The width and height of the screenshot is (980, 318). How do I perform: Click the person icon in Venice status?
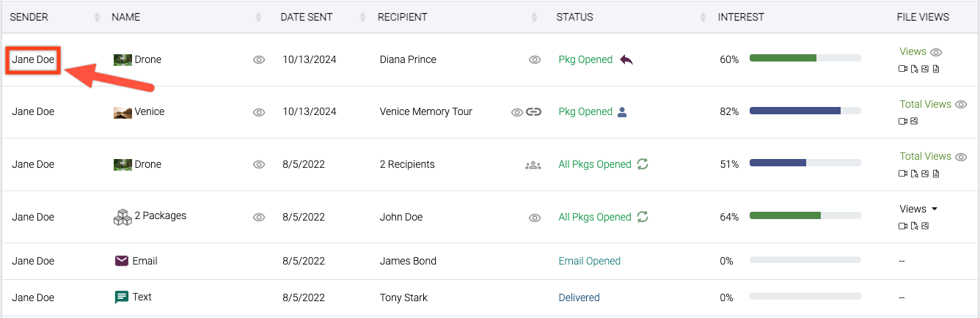pos(622,112)
